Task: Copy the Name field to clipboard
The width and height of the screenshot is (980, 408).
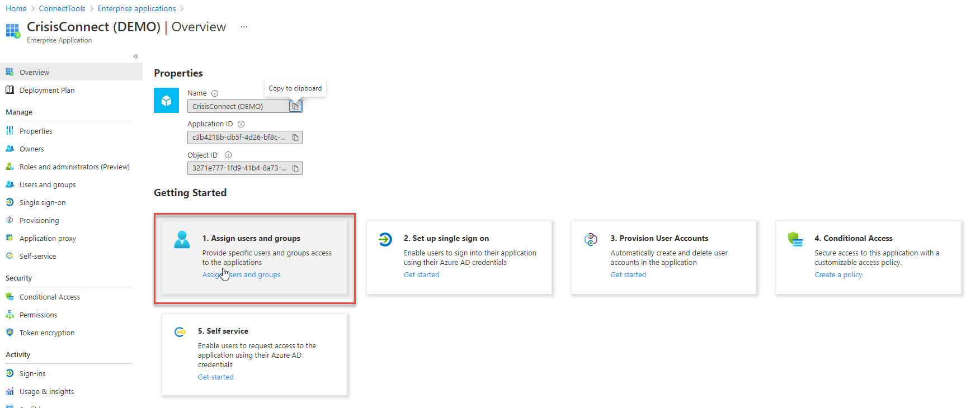Action: tap(295, 106)
